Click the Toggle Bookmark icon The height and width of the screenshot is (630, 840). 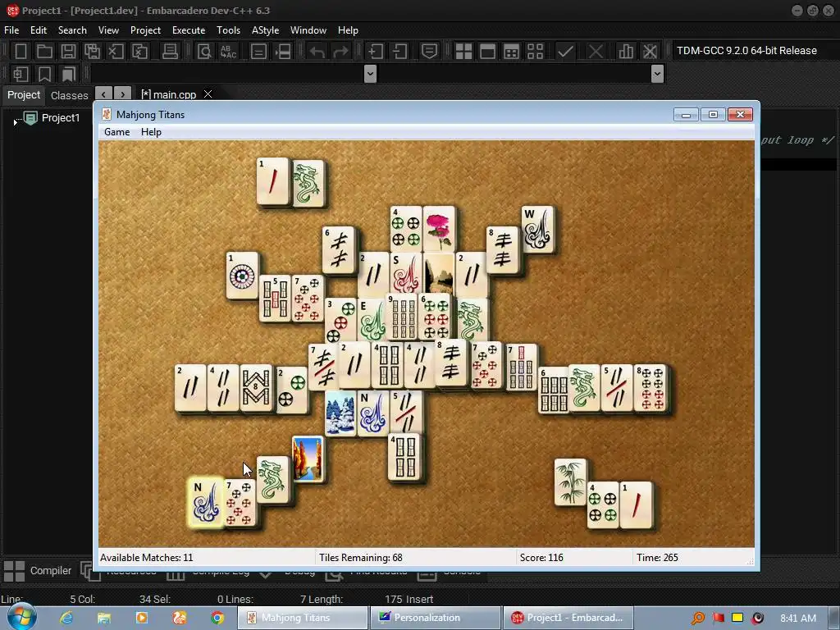click(44, 74)
